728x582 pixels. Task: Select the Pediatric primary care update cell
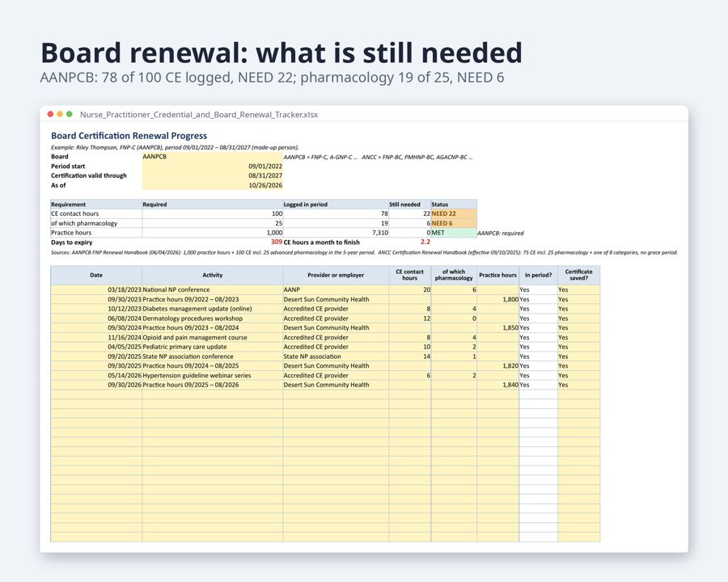pyautogui.click(x=213, y=347)
